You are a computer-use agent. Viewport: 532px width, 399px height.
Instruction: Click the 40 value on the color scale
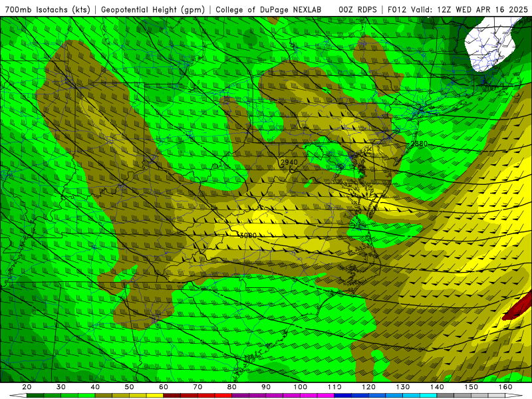pyautogui.click(x=95, y=387)
